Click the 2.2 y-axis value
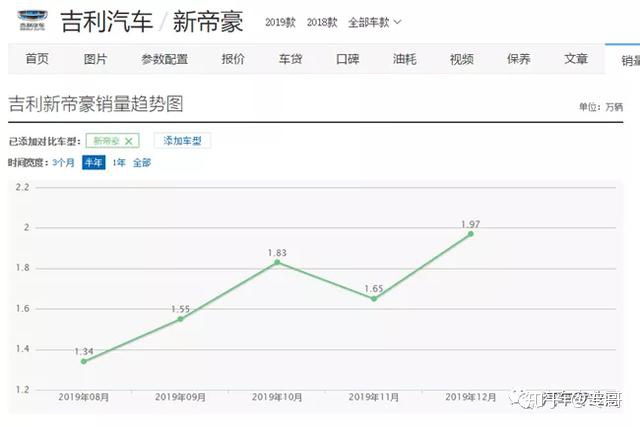640x427 pixels. (x=22, y=187)
